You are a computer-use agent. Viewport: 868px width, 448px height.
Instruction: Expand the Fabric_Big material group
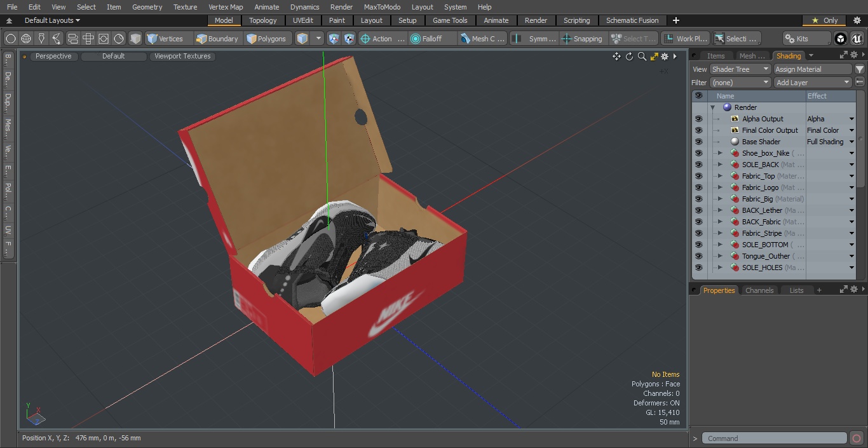click(x=720, y=199)
